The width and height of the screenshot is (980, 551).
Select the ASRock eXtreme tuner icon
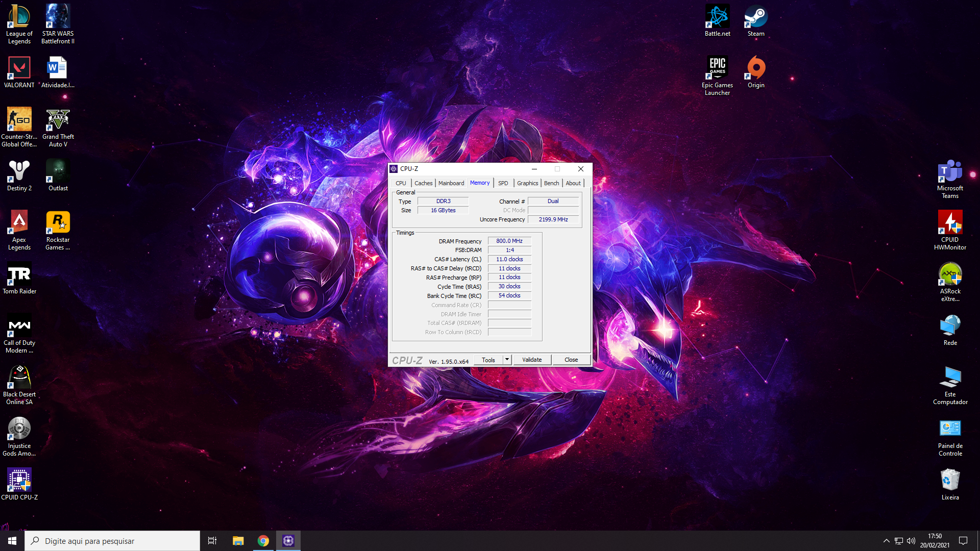coord(950,282)
